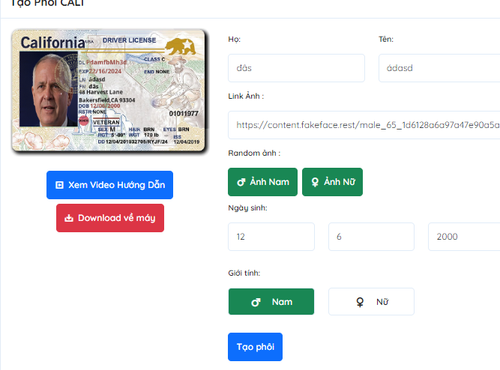Click the blue Tạo phôi button
The width and height of the screenshot is (500, 370).
pyautogui.click(x=255, y=347)
